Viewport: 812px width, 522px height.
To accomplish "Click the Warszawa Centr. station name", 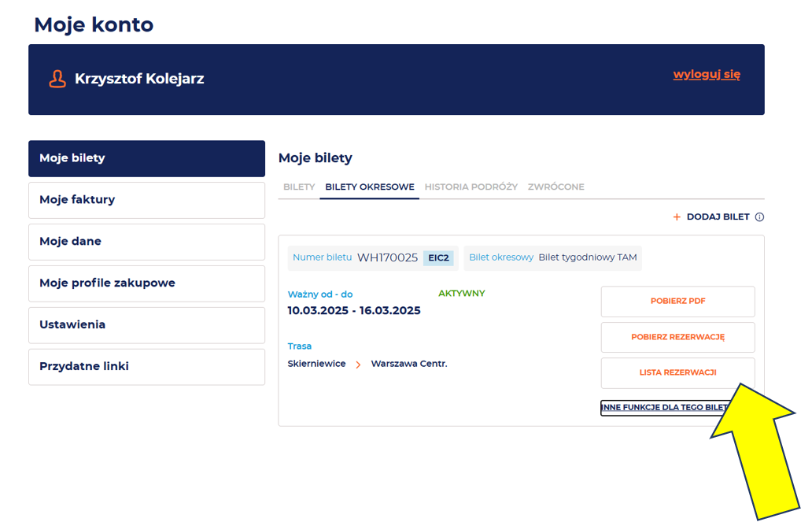I will (x=409, y=364).
